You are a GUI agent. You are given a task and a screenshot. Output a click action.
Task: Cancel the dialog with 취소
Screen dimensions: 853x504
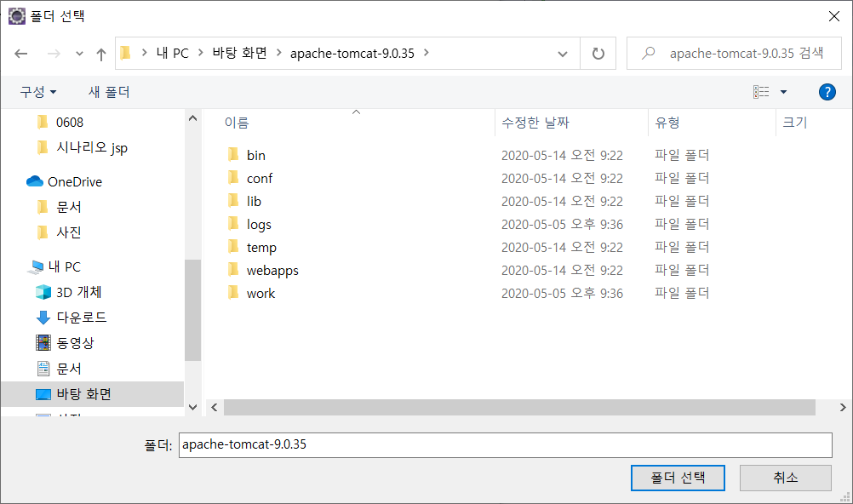(x=786, y=478)
